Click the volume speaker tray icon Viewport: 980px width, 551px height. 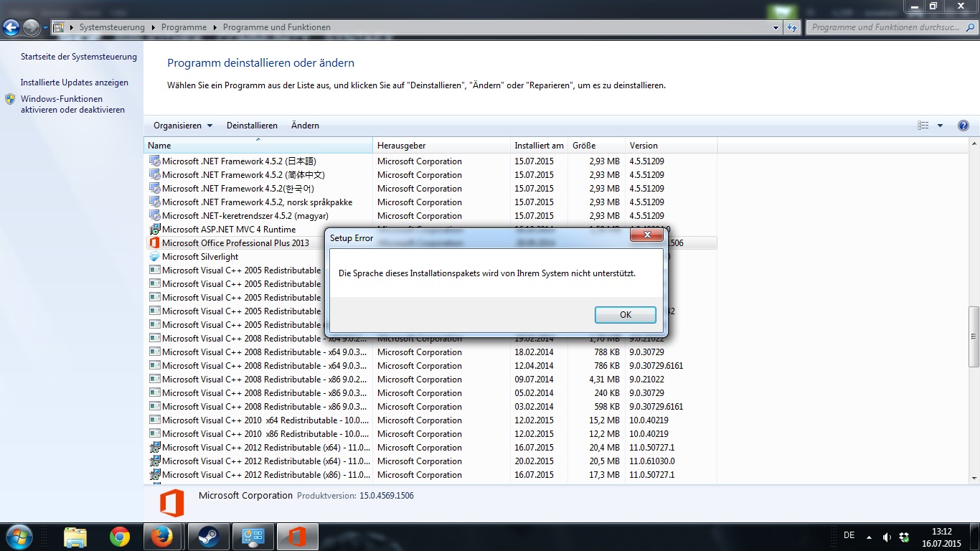tap(887, 537)
